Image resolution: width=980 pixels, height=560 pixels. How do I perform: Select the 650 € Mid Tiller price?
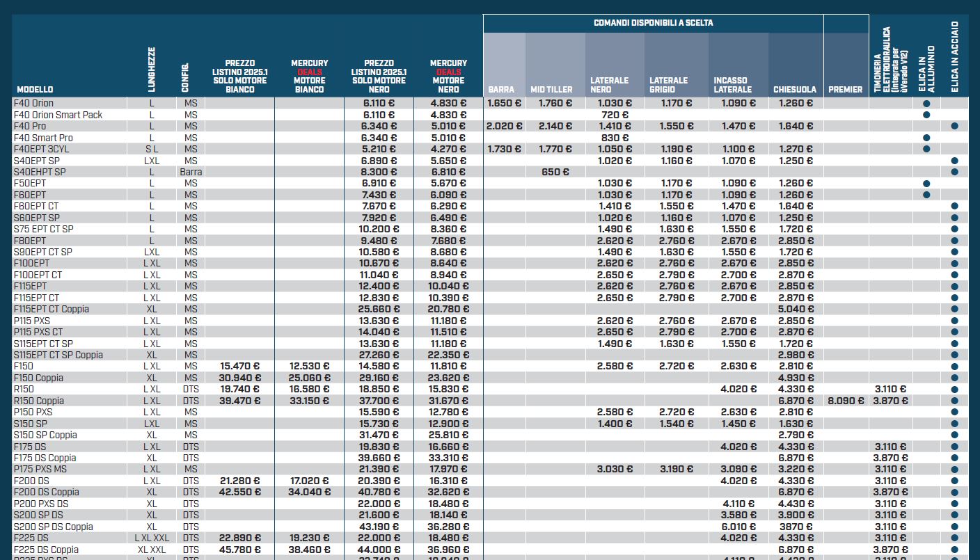pos(555,172)
